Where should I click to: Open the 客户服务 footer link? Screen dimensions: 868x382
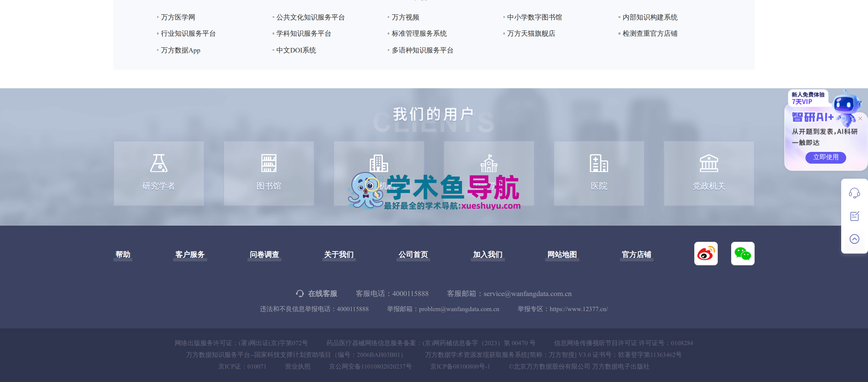(190, 254)
